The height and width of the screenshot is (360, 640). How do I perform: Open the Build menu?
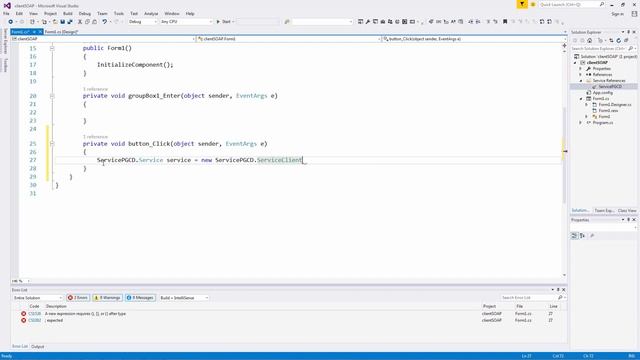coord(68,13)
